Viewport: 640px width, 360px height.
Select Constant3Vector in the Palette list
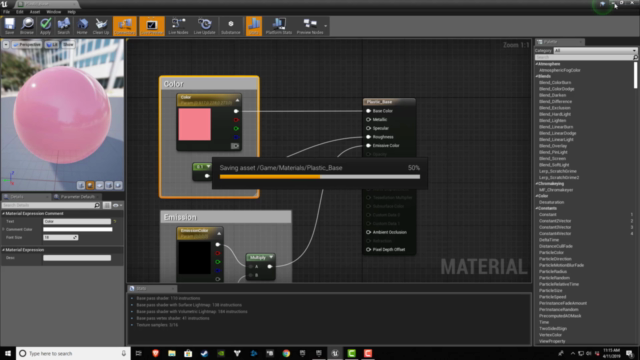(555, 227)
